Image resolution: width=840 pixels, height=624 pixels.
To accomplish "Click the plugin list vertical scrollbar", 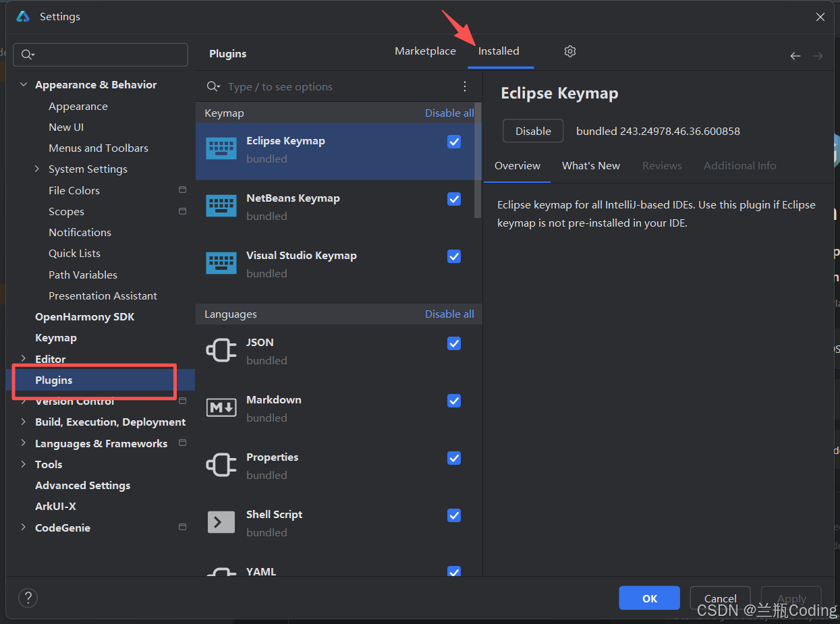I will point(478,160).
